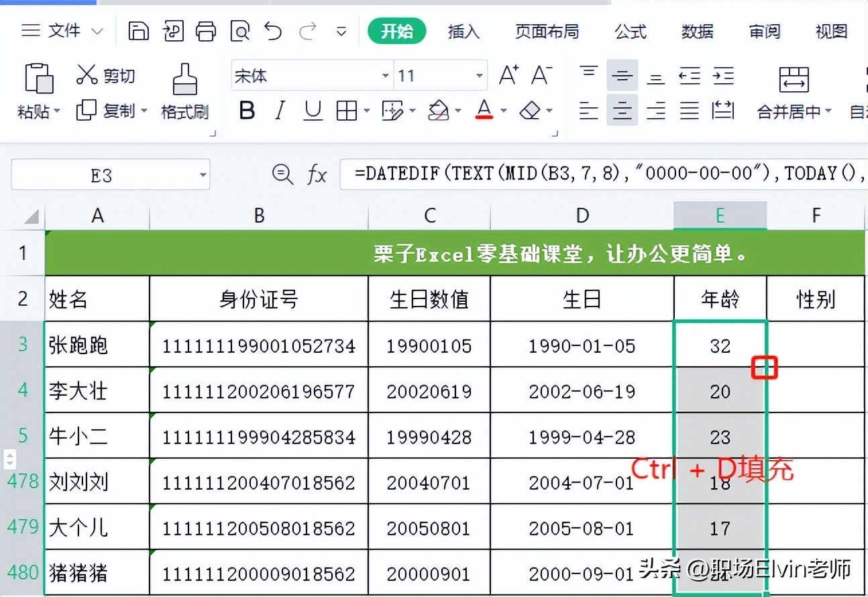Toggle horizontal center alignment
This screenshot has width=868, height=597.
click(622, 110)
